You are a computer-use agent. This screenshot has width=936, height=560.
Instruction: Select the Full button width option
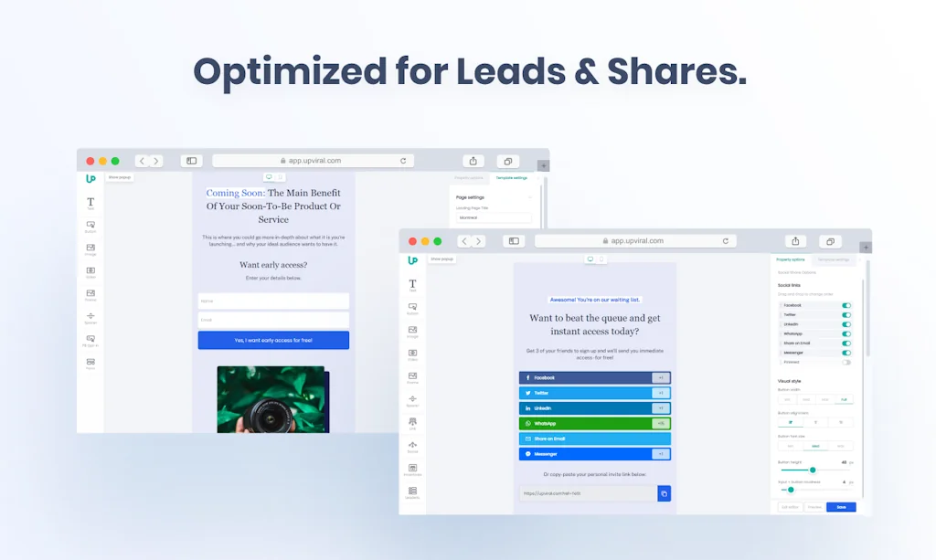844,399
